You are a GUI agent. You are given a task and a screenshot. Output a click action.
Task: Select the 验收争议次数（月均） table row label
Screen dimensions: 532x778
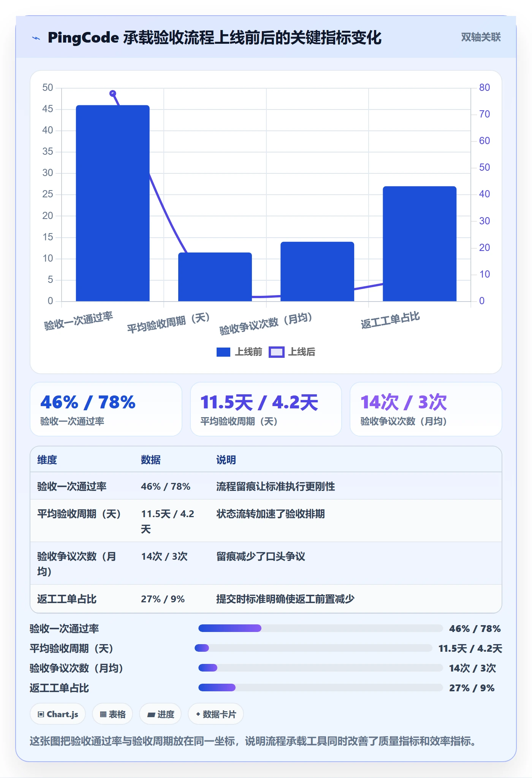(x=77, y=564)
